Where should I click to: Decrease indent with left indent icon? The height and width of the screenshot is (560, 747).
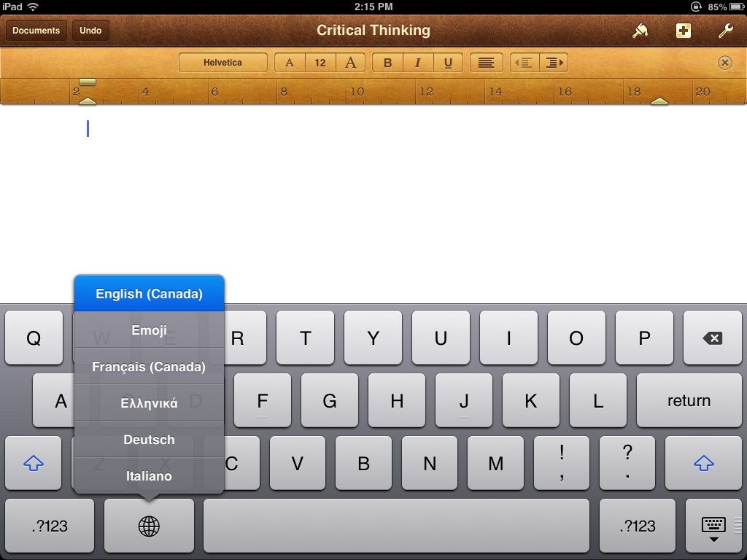tap(524, 63)
